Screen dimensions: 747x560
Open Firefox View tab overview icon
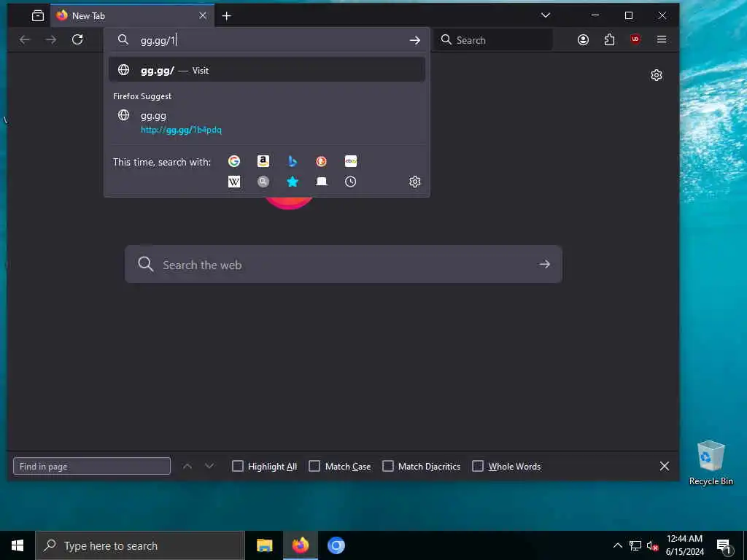pyautogui.click(x=38, y=16)
